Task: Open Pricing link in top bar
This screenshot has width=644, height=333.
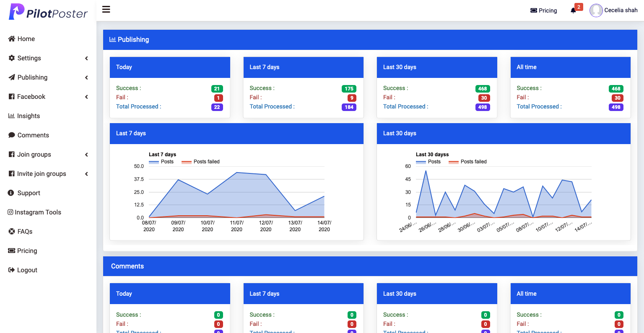Action: pyautogui.click(x=544, y=10)
